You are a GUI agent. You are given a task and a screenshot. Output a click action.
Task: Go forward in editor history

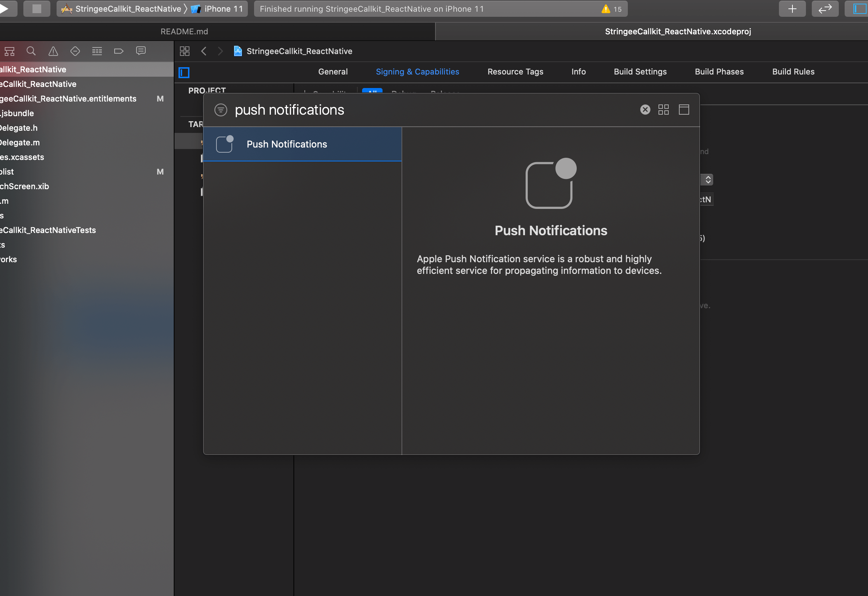(x=220, y=51)
